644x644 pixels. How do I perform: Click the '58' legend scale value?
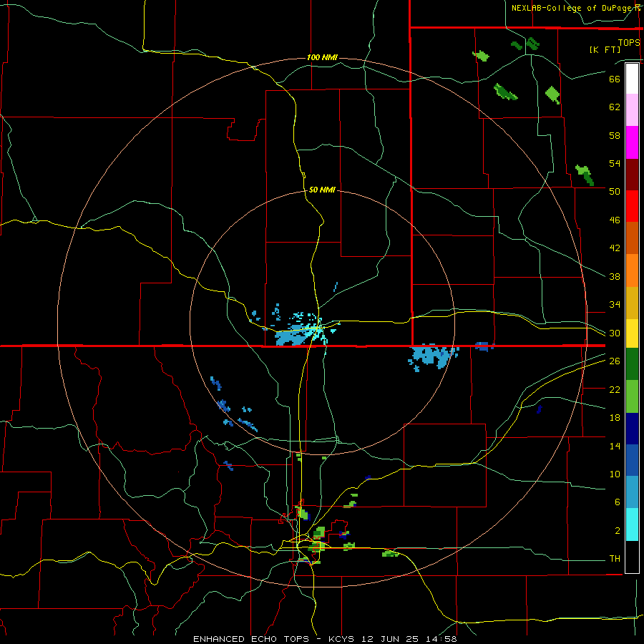tap(615, 135)
